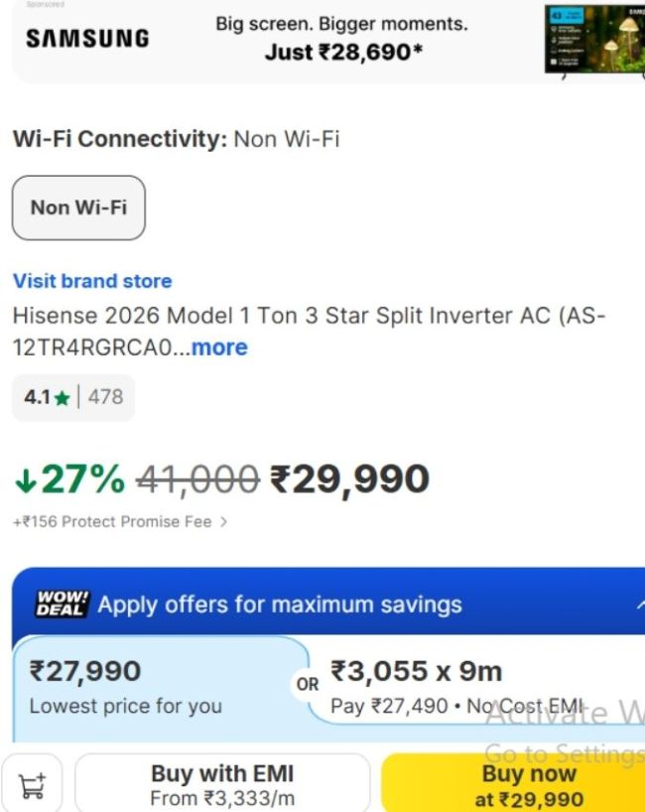The height and width of the screenshot is (812, 645).
Task: Open the Visit brand store link
Action: [x=92, y=281]
